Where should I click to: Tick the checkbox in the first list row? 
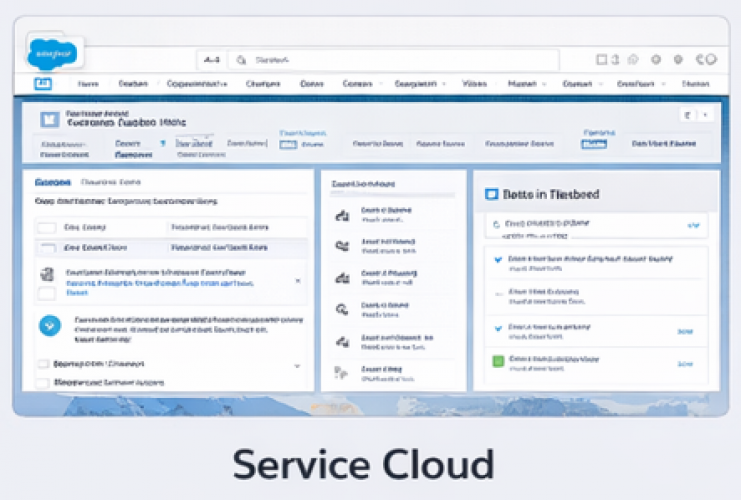(47, 227)
